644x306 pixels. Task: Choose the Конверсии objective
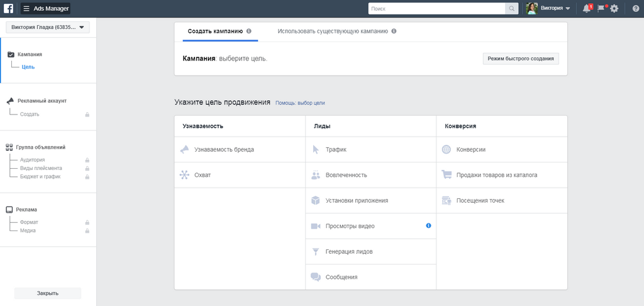502,150
